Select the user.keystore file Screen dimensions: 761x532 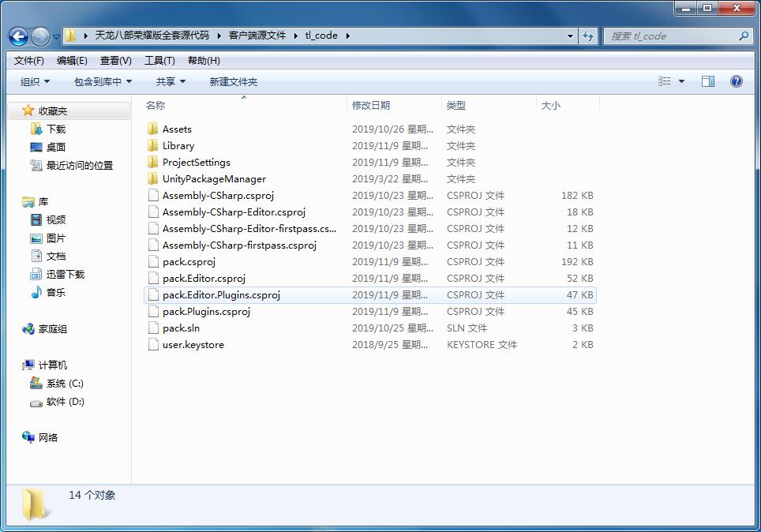[193, 344]
